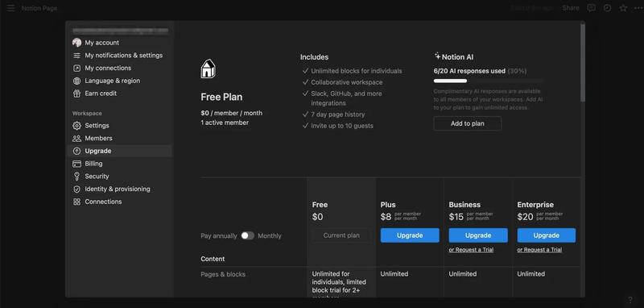
Task: Request a Trial for Enterprise plan
Action: (x=539, y=250)
